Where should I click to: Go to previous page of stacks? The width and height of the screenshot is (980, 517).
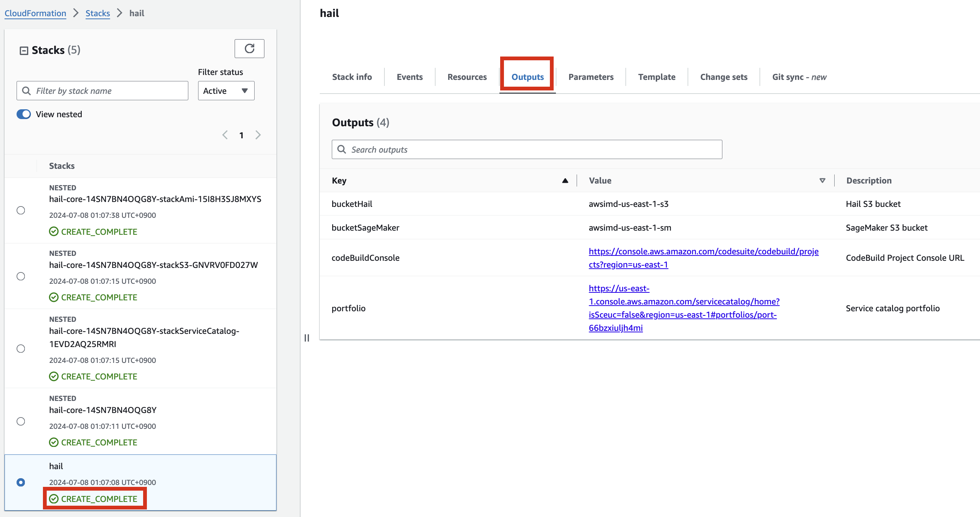[x=225, y=135]
